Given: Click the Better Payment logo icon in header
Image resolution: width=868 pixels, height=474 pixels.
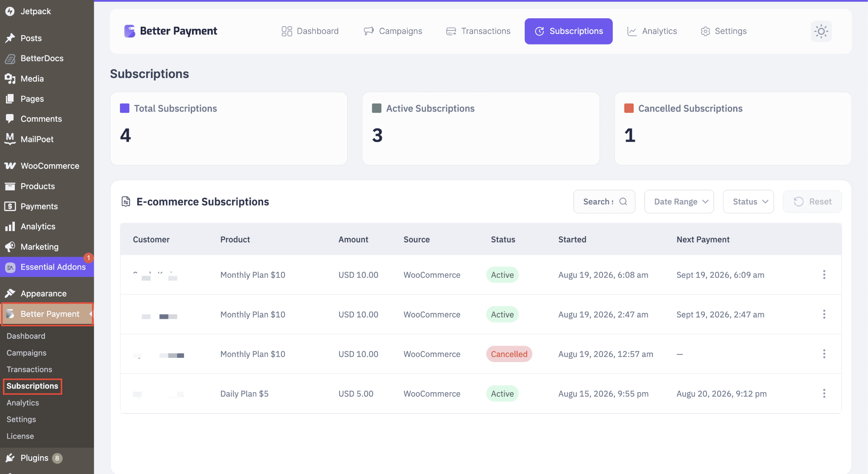Looking at the screenshot, I should [130, 31].
